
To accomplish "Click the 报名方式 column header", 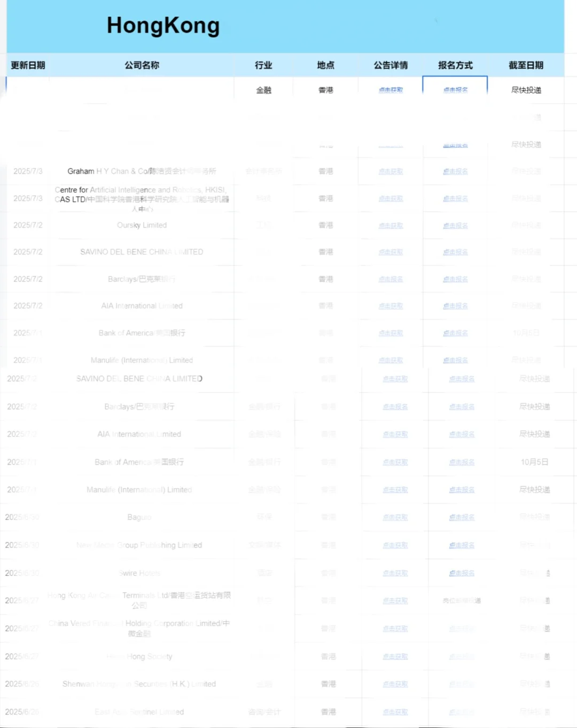I will point(455,65).
